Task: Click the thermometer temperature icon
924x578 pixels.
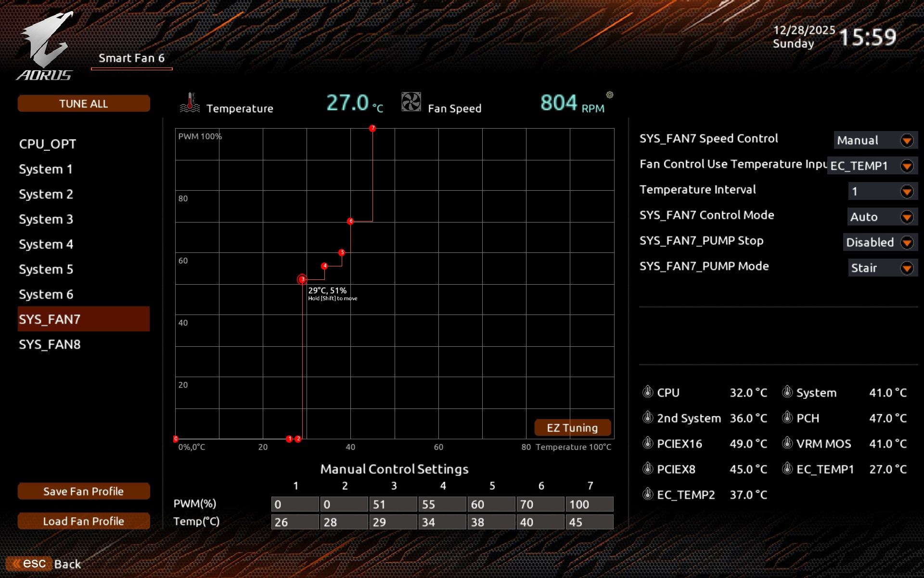Action: click(x=190, y=102)
